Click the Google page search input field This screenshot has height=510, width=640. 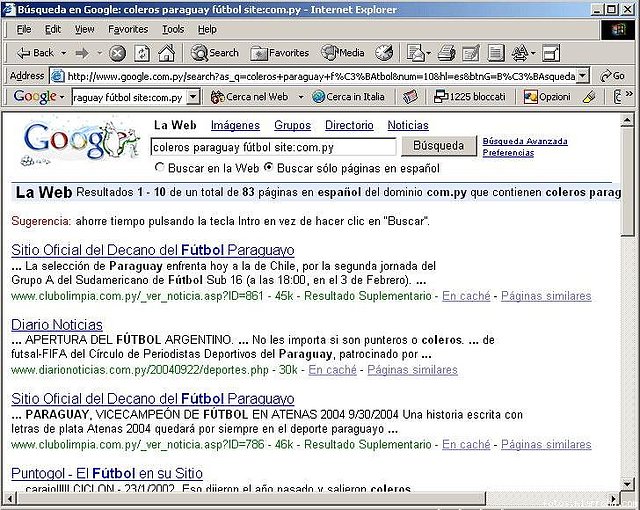pyautogui.click(x=273, y=147)
